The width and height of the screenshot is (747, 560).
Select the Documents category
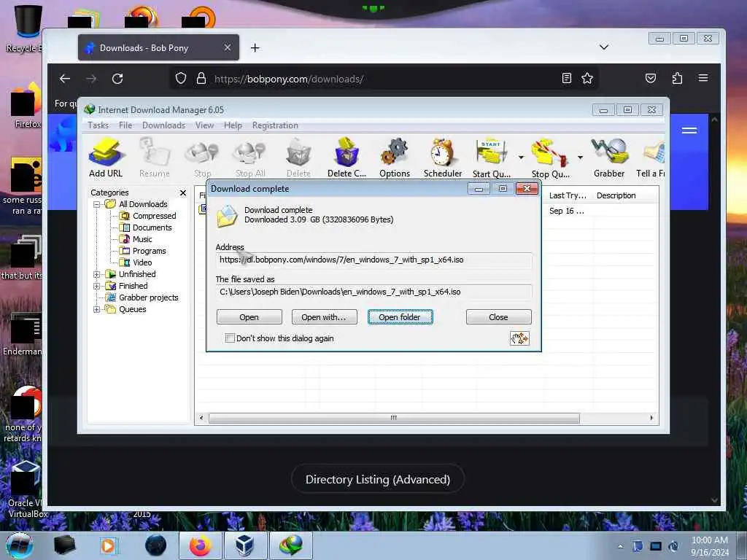coord(152,227)
